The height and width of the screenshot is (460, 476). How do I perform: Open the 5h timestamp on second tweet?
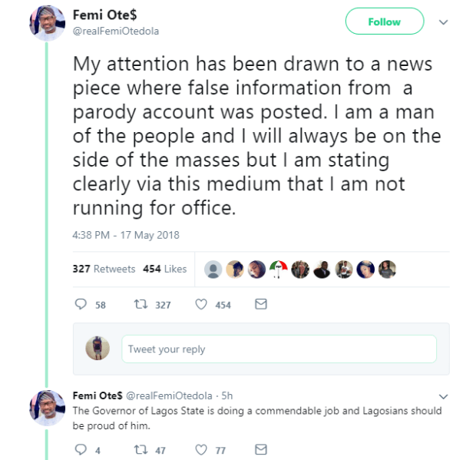click(x=227, y=395)
